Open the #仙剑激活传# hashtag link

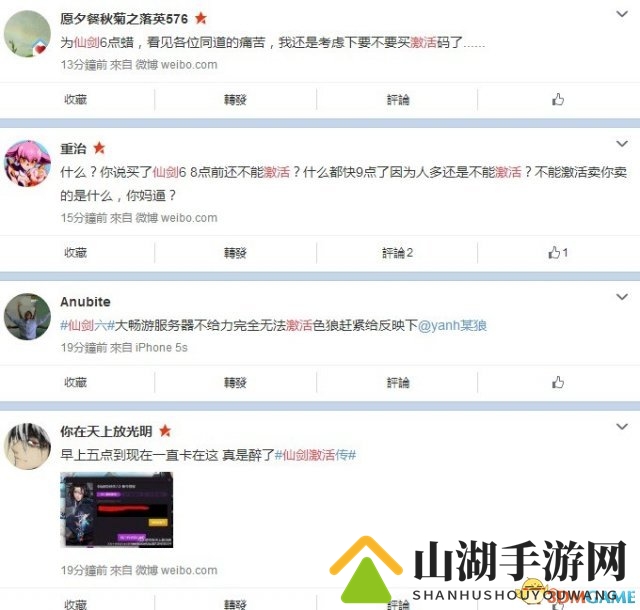(x=316, y=454)
